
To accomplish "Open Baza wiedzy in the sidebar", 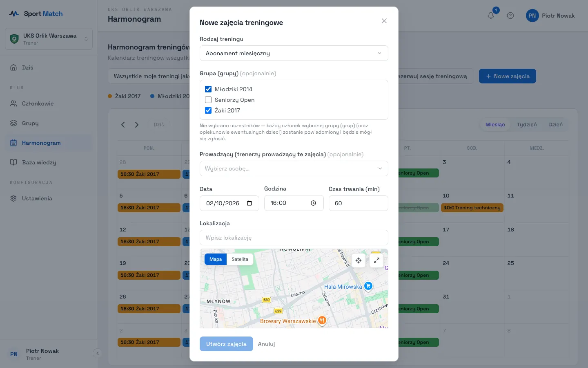I will tap(49, 162).
